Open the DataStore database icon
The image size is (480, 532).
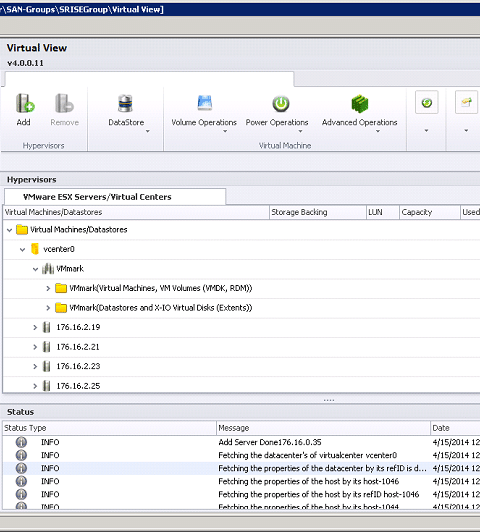click(x=125, y=103)
